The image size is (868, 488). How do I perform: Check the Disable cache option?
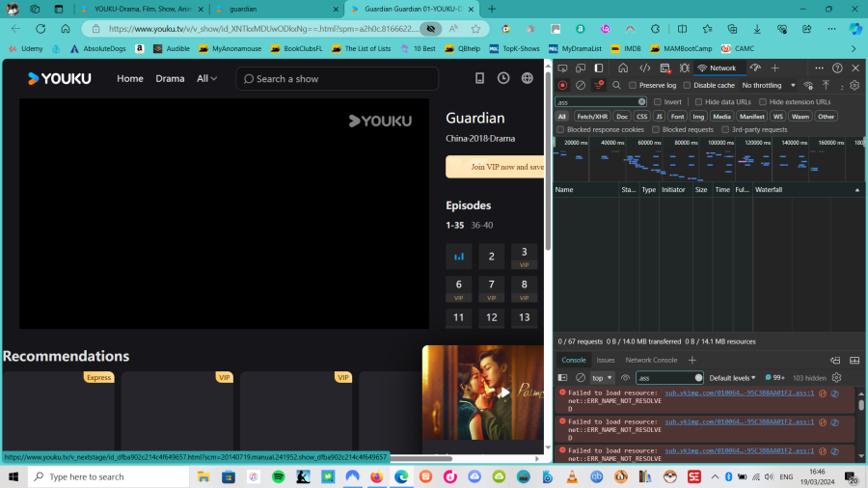(688, 86)
